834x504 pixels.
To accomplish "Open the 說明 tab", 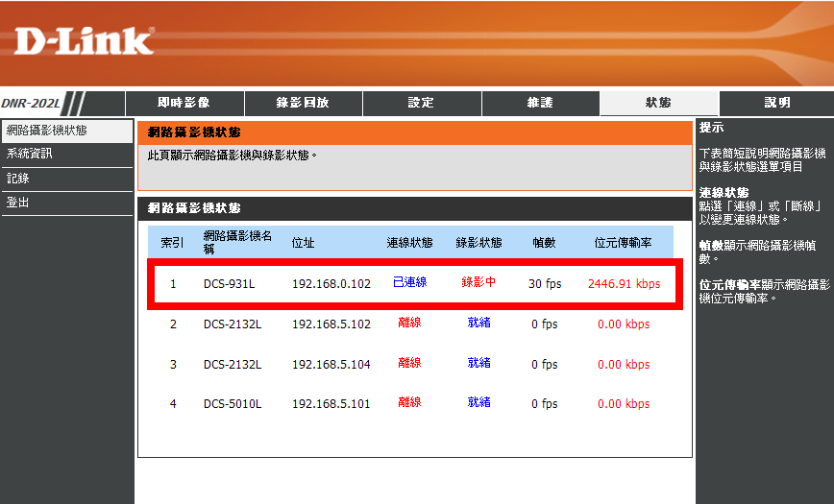I will pos(777,103).
